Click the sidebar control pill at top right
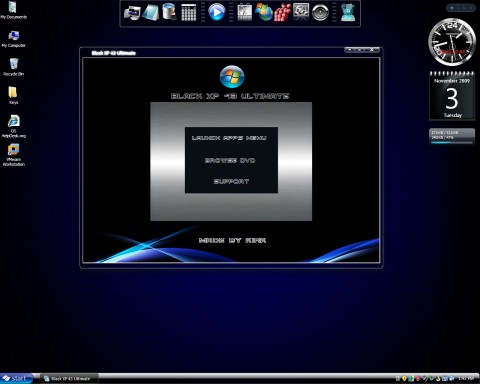 [462, 7]
